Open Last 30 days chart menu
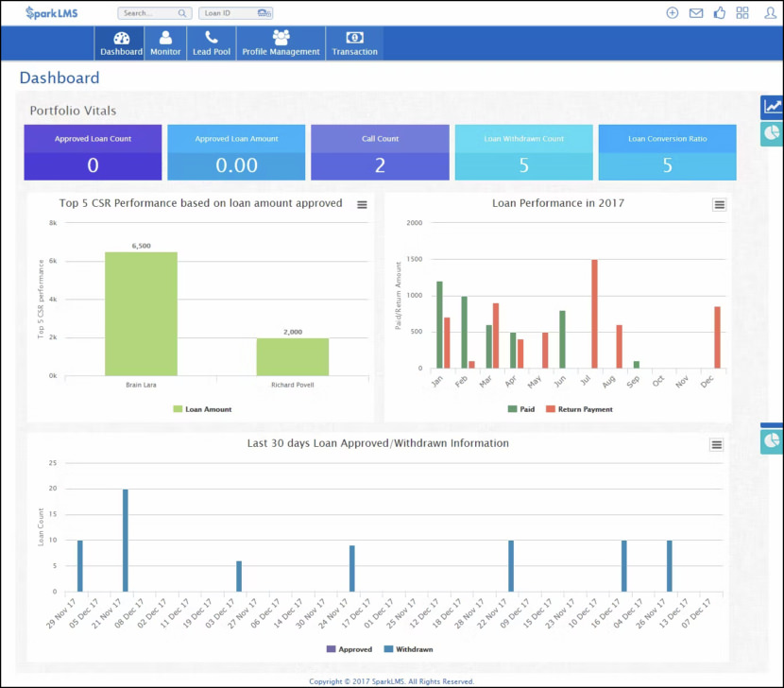This screenshot has height=688, width=784. coord(717,445)
